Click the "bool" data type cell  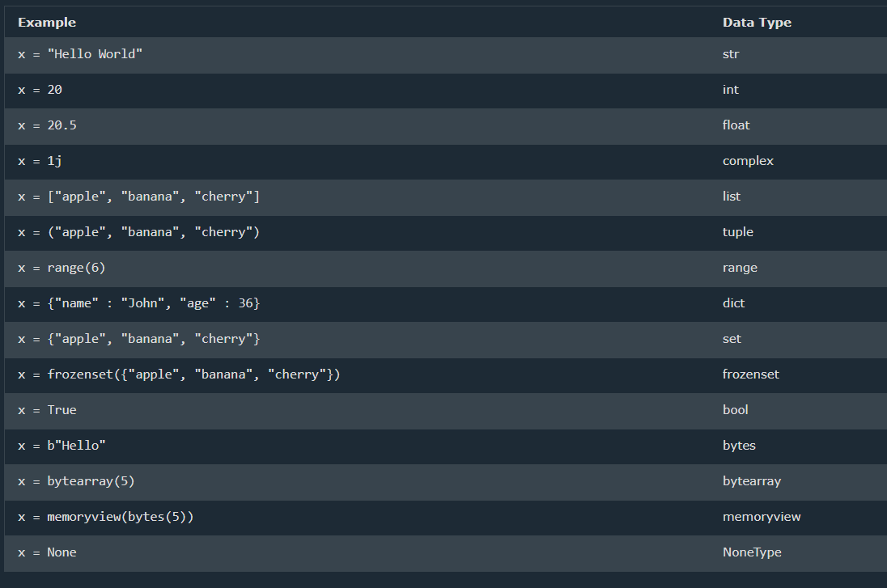(736, 410)
